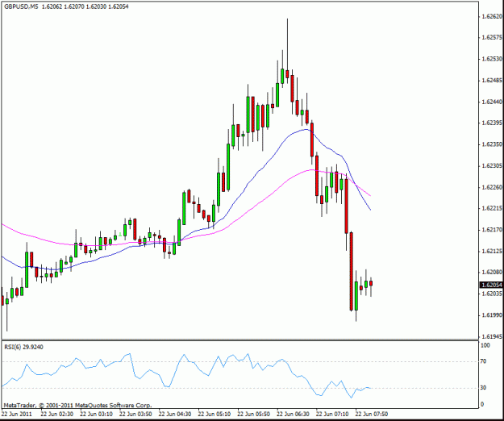Click the GBPUSD,M5 chart title text
Viewport: 504px width, 421px height.
pos(21,6)
